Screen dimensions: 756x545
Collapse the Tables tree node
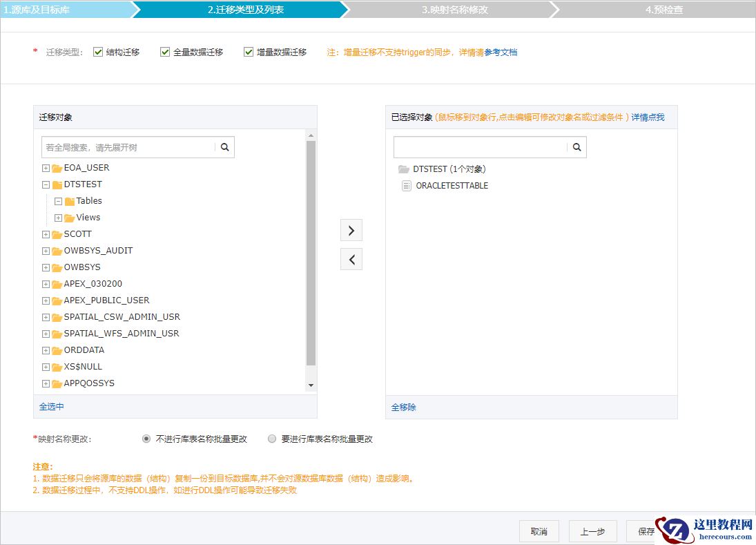pos(58,201)
